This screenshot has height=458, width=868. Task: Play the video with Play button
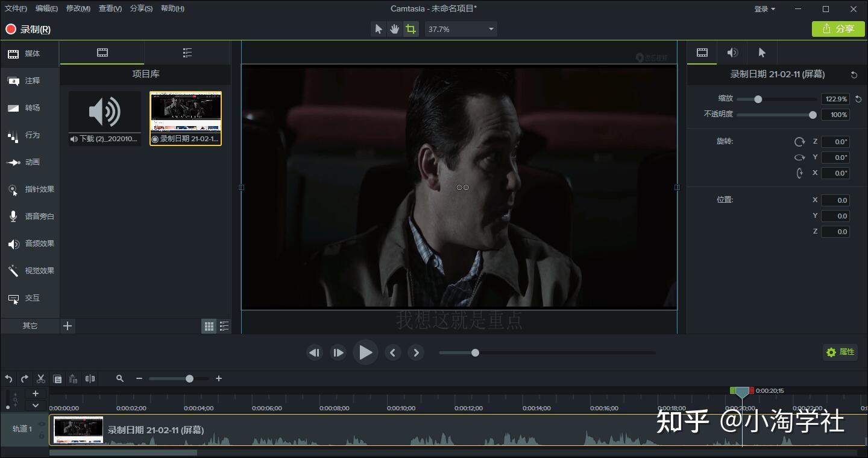(x=365, y=352)
